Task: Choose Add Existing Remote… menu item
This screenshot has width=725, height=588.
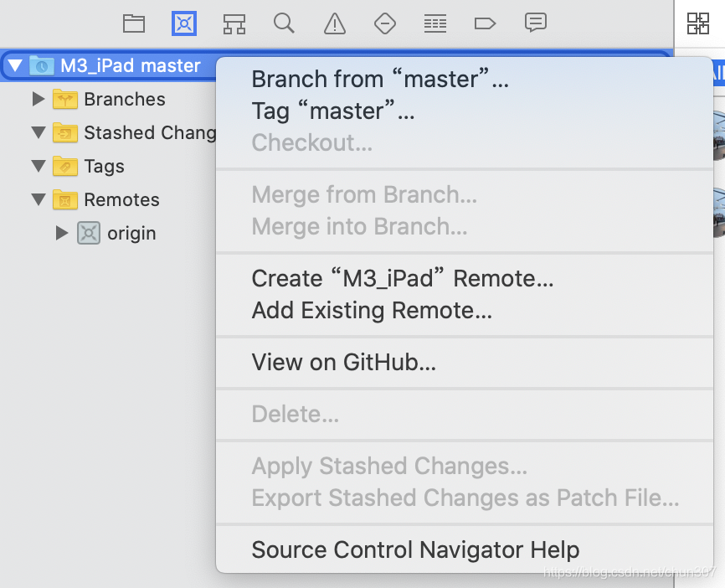Action: [x=465, y=311]
